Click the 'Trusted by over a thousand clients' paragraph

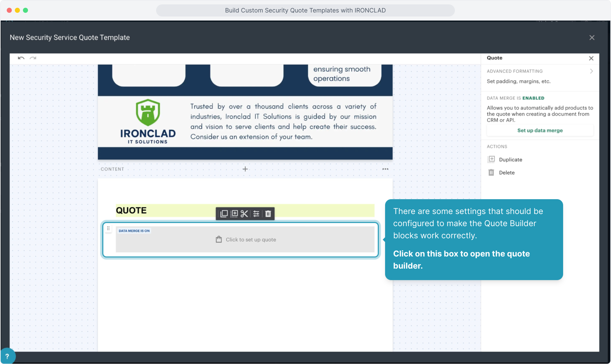[283, 121]
